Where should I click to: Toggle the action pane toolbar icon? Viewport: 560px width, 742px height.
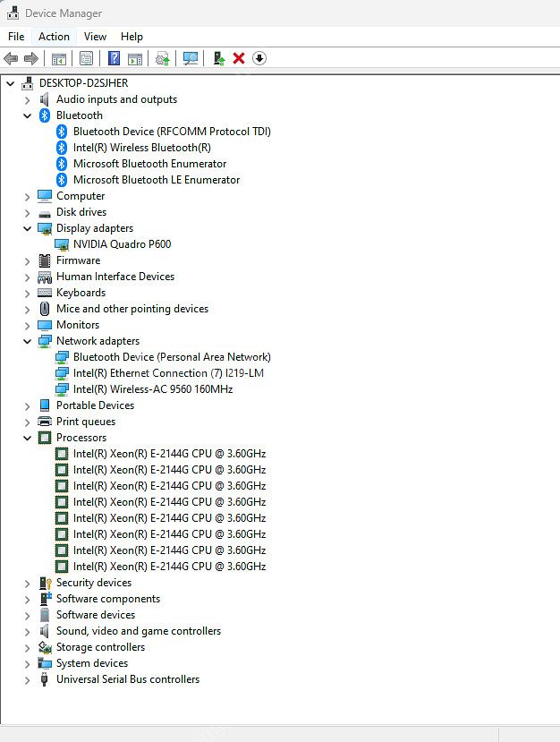click(135, 59)
